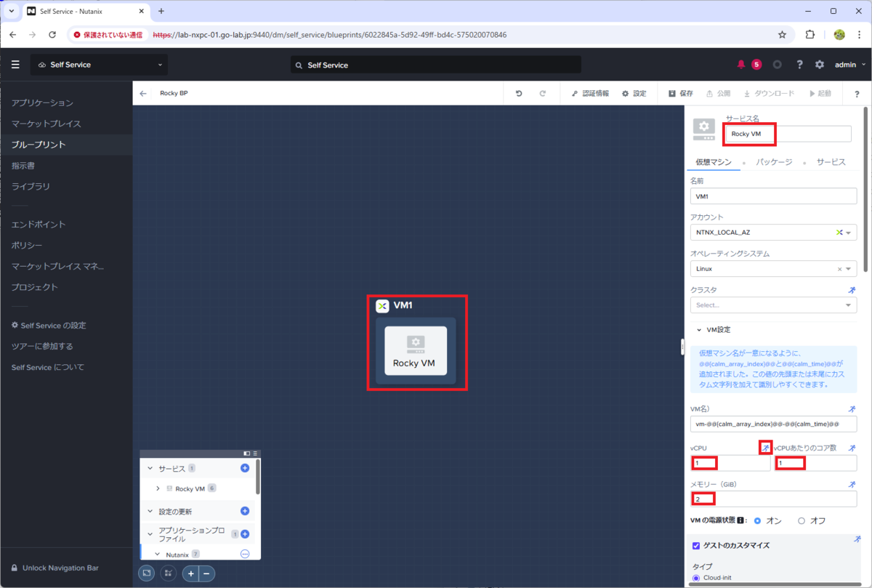Switch to the サービス tab in the right panel
The height and width of the screenshot is (588, 872).
[831, 162]
